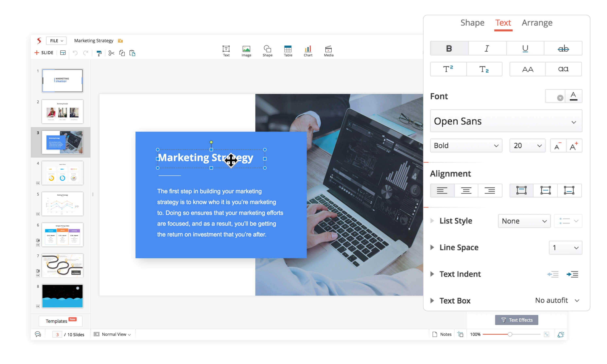Toggle Bold formatting button
The image size is (607, 364).
pyautogui.click(x=449, y=48)
